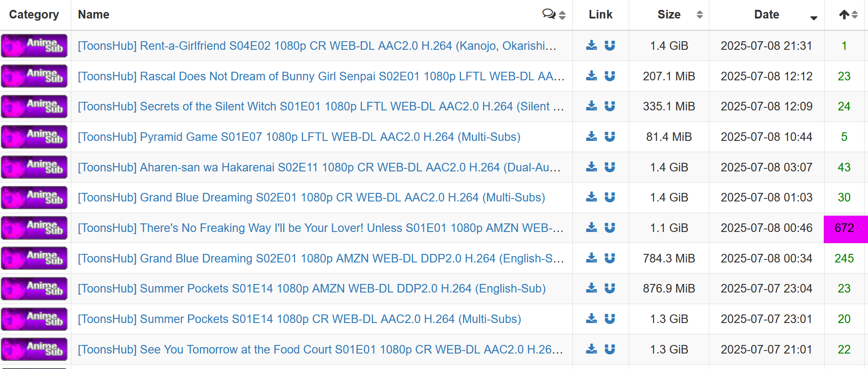Viewport: 868px width, 369px height.
Task: Open Anime Sub category for Rent-a-Girlfriend row
Action: click(34, 46)
